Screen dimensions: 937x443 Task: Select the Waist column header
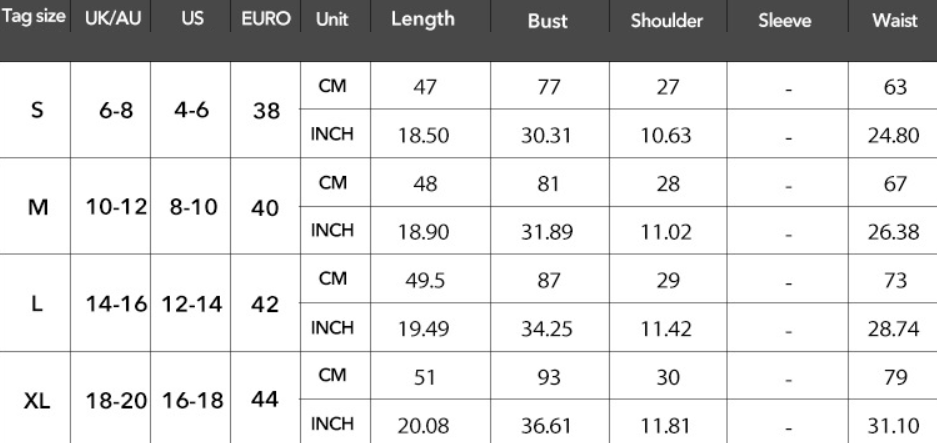click(x=895, y=22)
